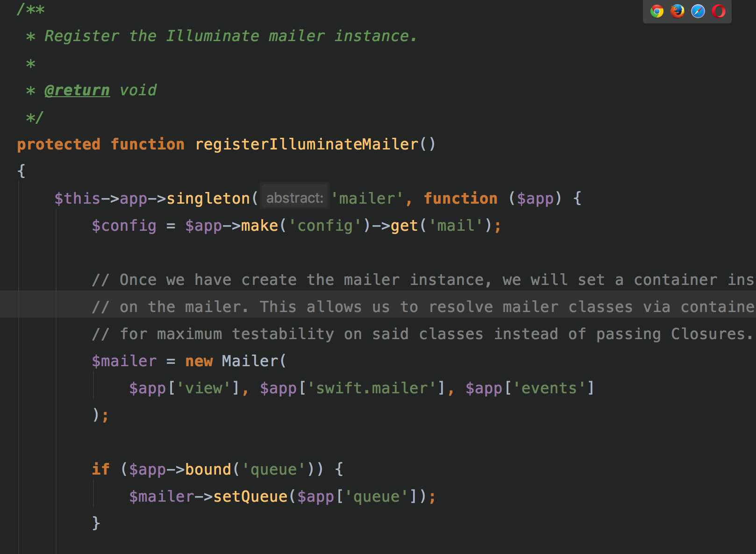Image resolution: width=756 pixels, height=554 pixels.
Task: Click highlighted comment 'on the mailer'
Action: [423, 307]
